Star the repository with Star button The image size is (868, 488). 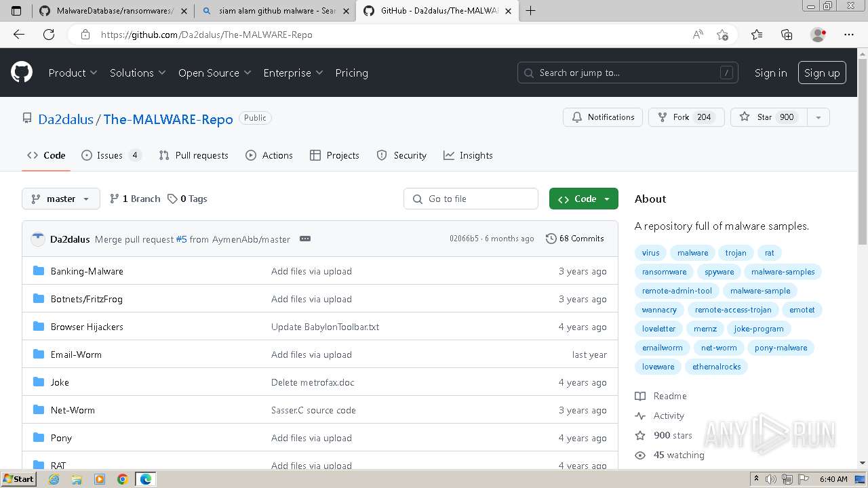(x=768, y=117)
